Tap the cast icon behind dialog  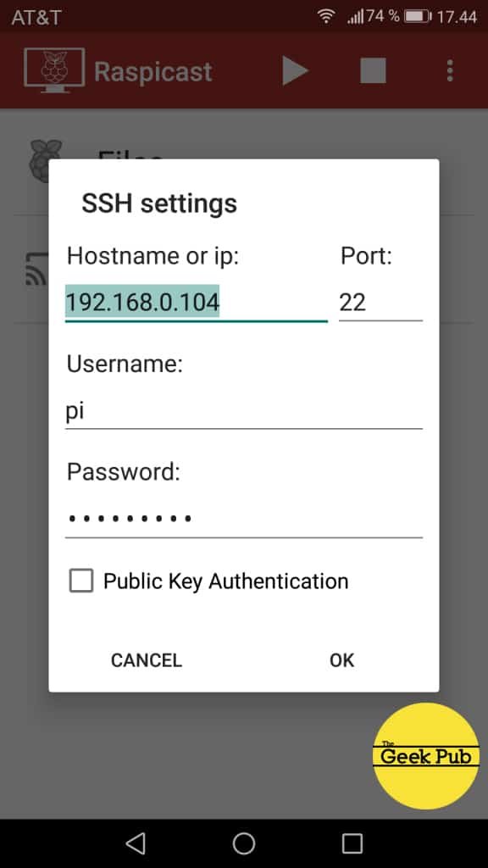coord(36,270)
